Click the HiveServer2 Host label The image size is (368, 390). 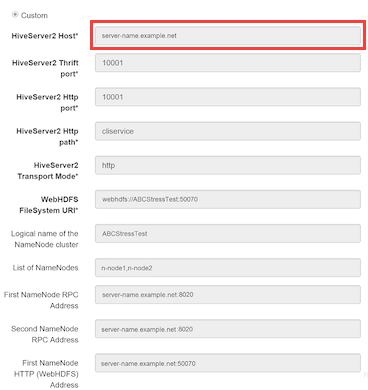coord(45,36)
